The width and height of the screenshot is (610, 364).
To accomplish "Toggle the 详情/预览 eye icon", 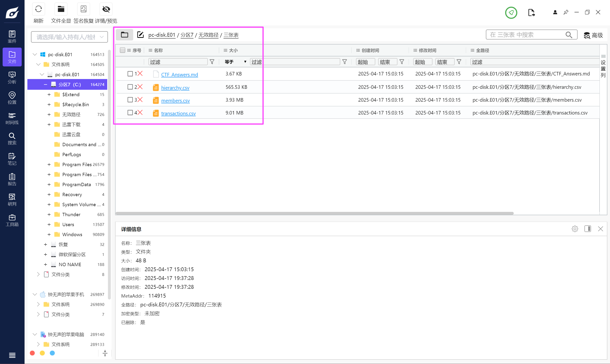I will coord(106,9).
